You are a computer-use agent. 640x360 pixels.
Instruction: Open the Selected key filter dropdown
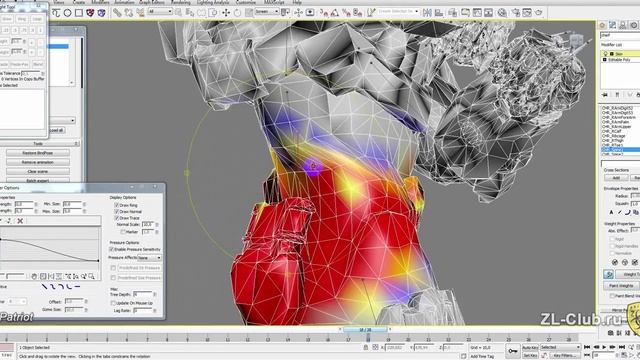[x=560, y=347]
